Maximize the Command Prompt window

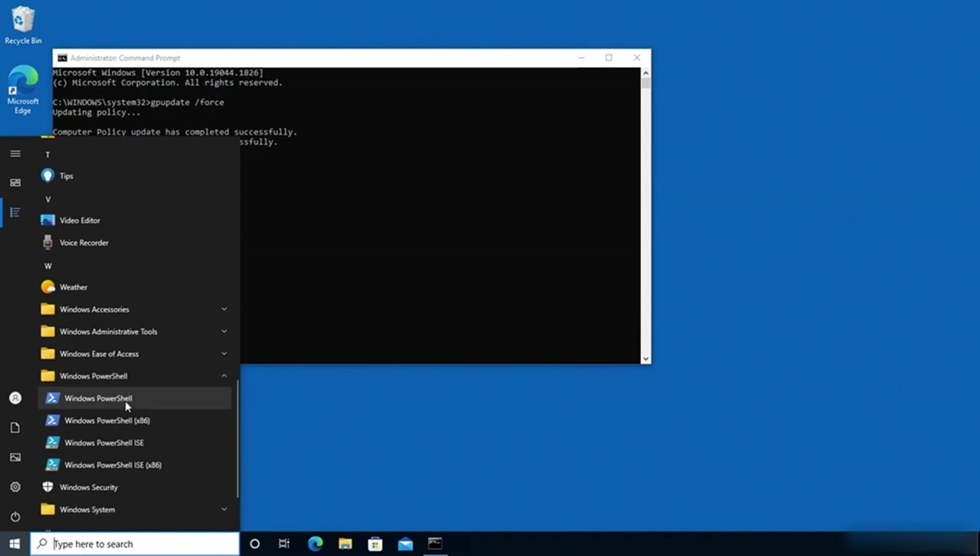pos(609,58)
